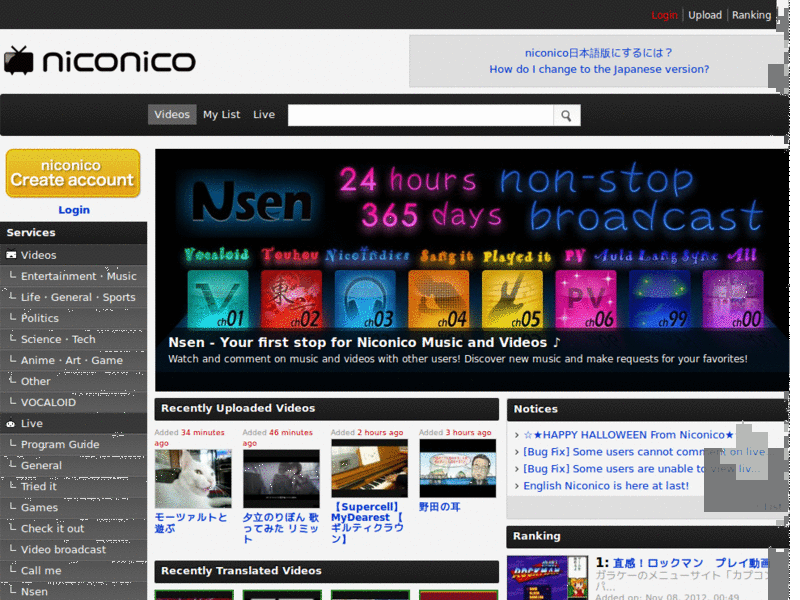This screenshot has width=800, height=600.
Task: Click the search input field
Action: 420,115
